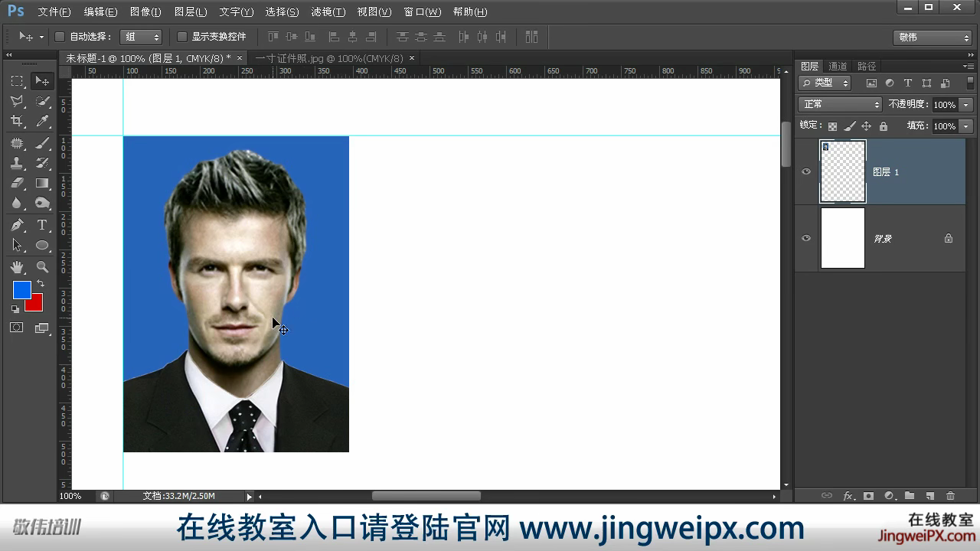980x551 pixels.
Task: Select the Brush tool
Action: tap(42, 143)
